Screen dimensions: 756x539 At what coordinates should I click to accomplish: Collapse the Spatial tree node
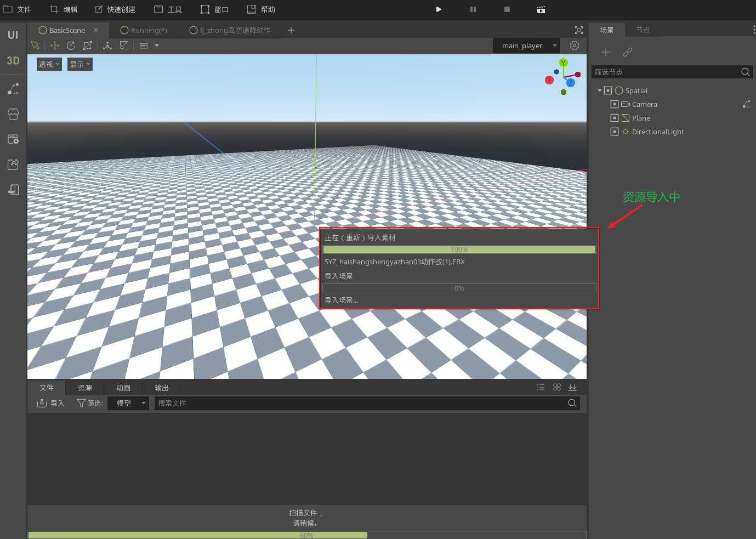point(600,90)
